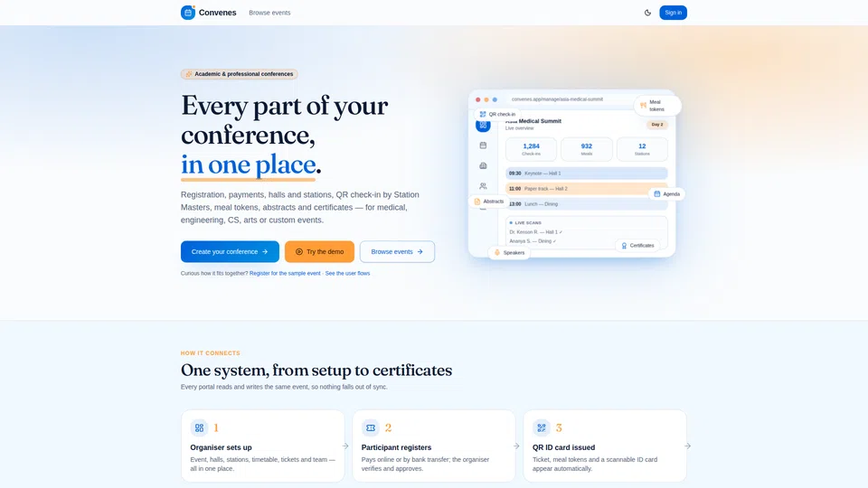Click the QR check-in chip icon
This screenshot has width=868, height=488.
point(483,115)
